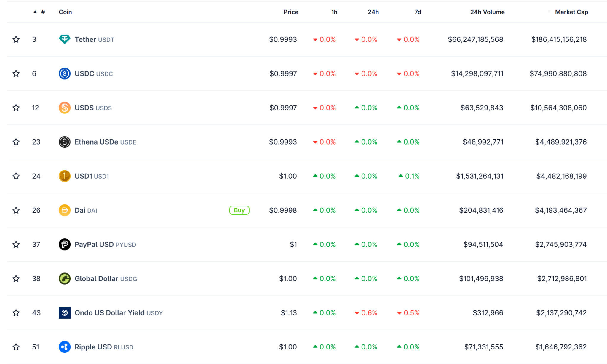Sort by Market Cap column header

[x=571, y=12]
